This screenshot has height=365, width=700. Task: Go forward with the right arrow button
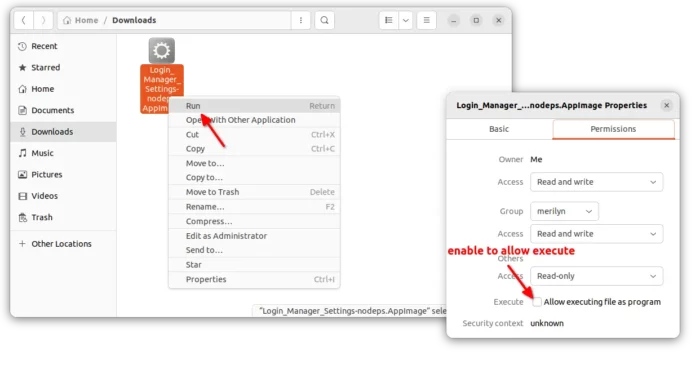(43, 20)
